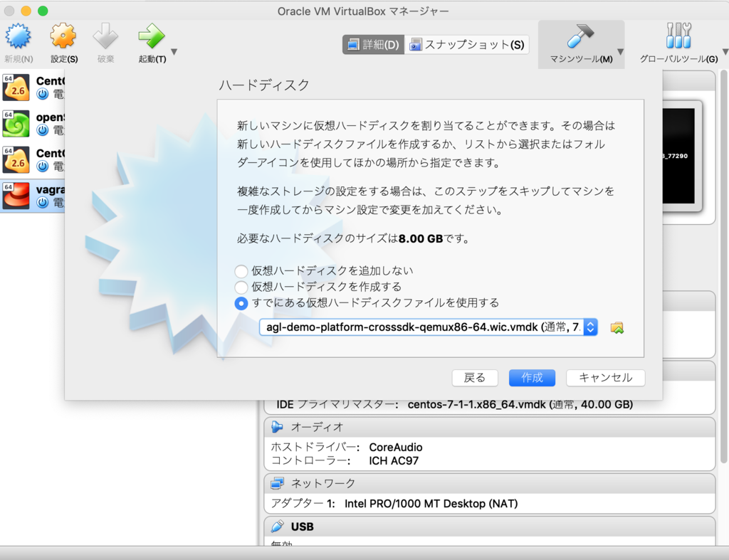This screenshot has height=560, width=729.
Task: Click the オーディオ section audio icon
Action: [276, 427]
